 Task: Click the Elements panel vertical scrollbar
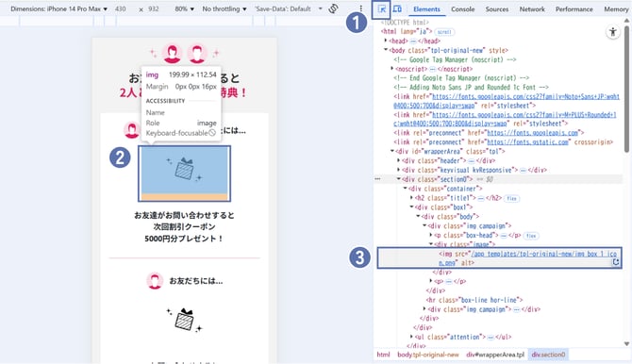click(626, 89)
